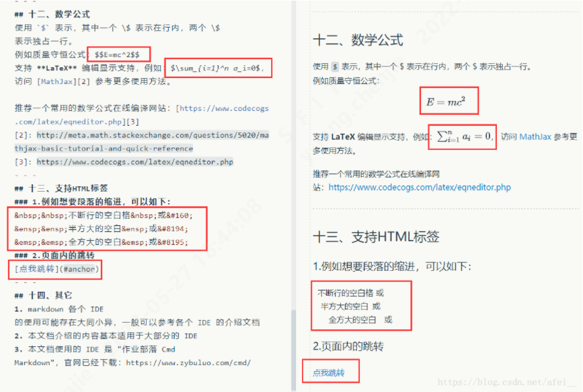Click the $$E=mc^2$$ source in editor
The width and height of the screenshot is (583, 392).
(x=117, y=54)
